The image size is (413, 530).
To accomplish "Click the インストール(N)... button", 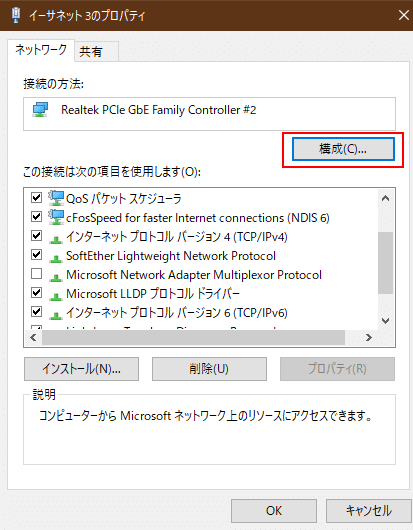I will [x=81, y=369].
